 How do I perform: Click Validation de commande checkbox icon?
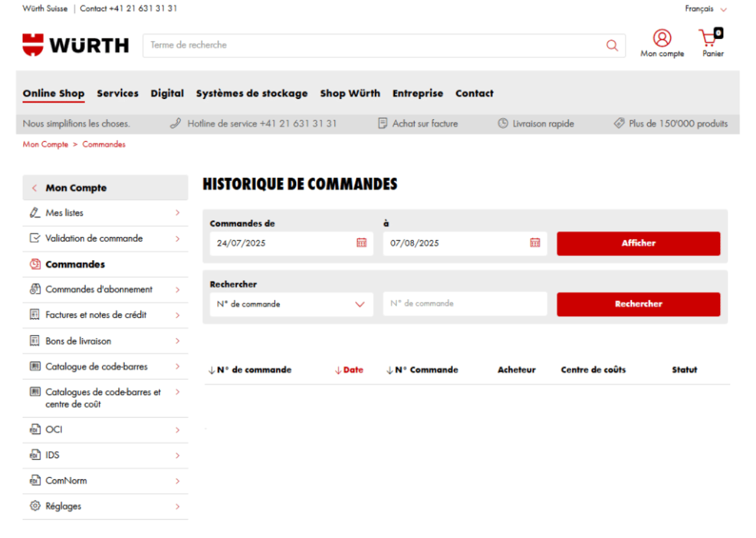[35, 238]
